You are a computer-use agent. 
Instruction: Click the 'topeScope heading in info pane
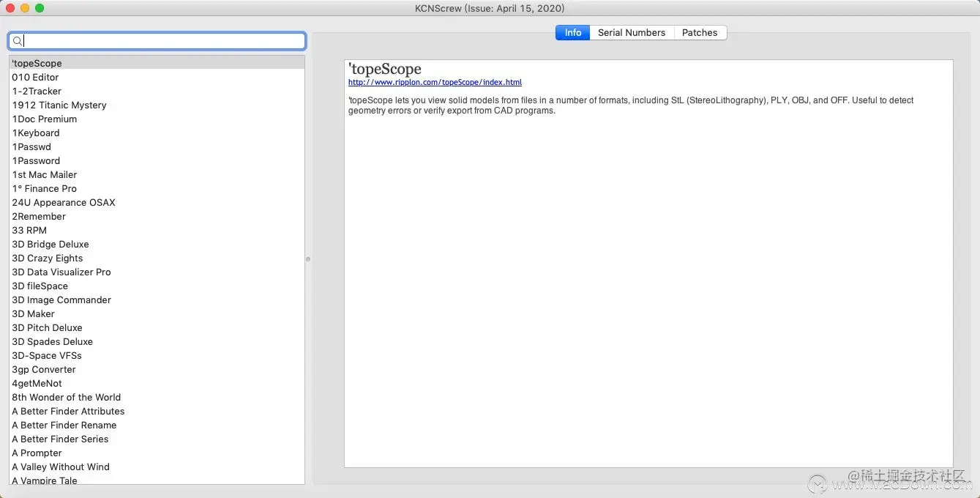coord(385,70)
